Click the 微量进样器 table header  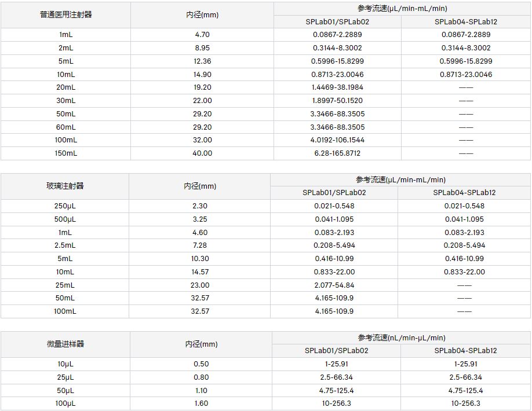click(x=65, y=344)
